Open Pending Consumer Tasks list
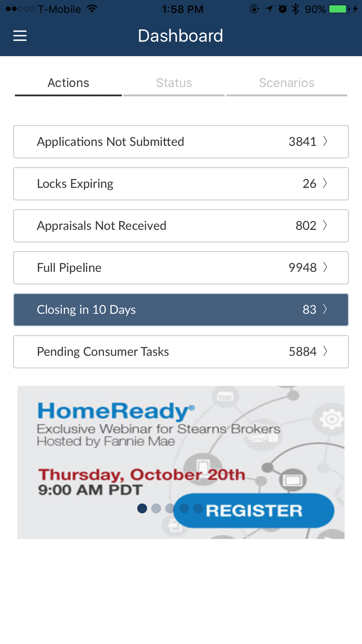Image resolution: width=362 pixels, height=644 pixels. coord(181,352)
